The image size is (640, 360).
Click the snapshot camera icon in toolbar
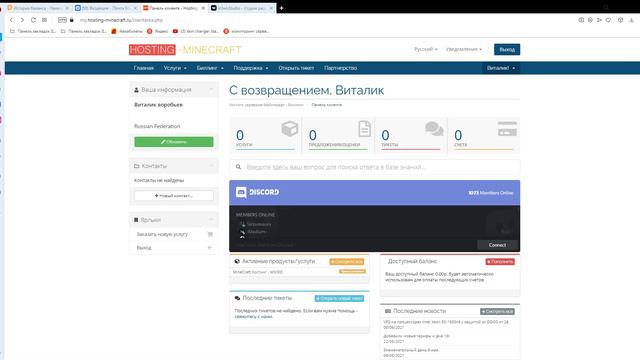click(x=581, y=20)
